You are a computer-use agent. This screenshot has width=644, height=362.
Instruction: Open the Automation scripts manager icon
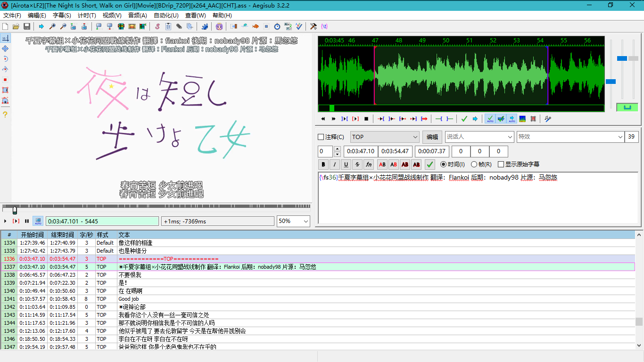(x=205, y=26)
